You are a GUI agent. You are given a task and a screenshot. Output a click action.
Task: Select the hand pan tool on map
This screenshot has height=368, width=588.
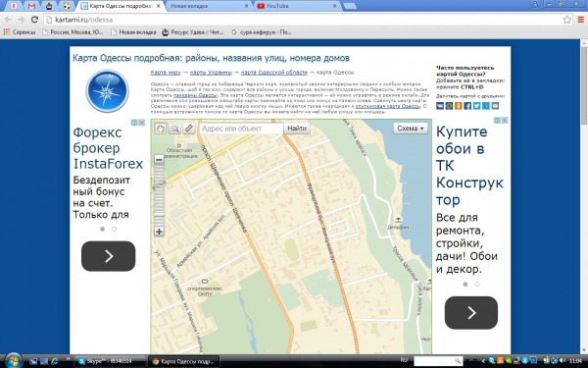pos(160,129)
